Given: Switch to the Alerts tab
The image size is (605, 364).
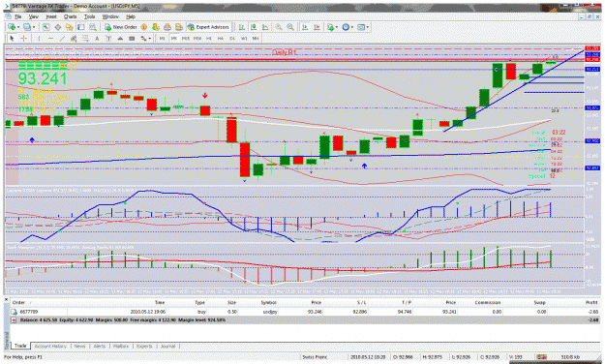Looking at the screenshot, I should 99,347.
